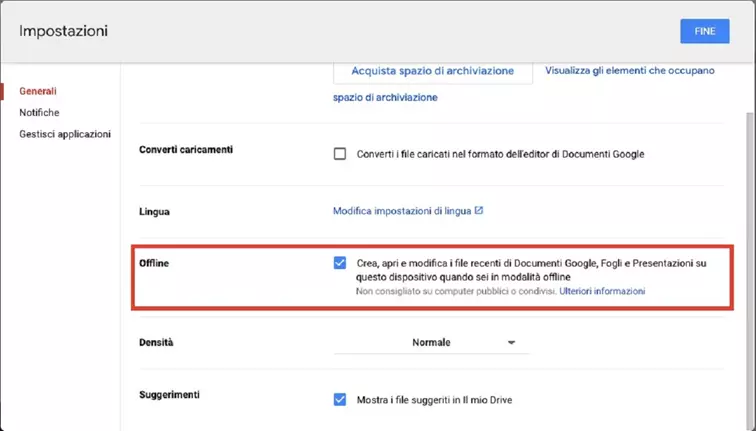The image size is (756, 431).
Task: Click the Lingua section label
Action: [154, 212]
